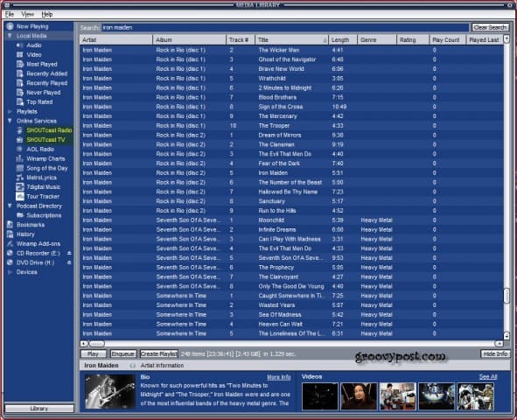Image resolution: width=517 pixels, height=420 pixels.
Task: Open podcast Subscriptions icon
Action: [x=20, y=215]
